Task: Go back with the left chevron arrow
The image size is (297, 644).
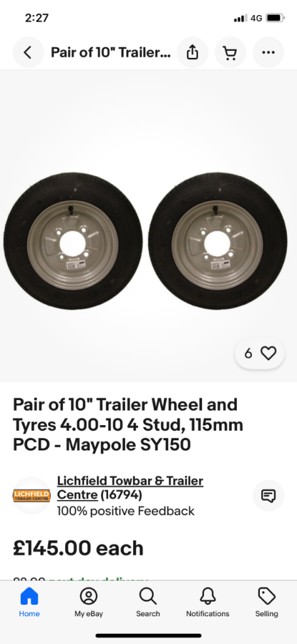Action: [x=28, y=52]
